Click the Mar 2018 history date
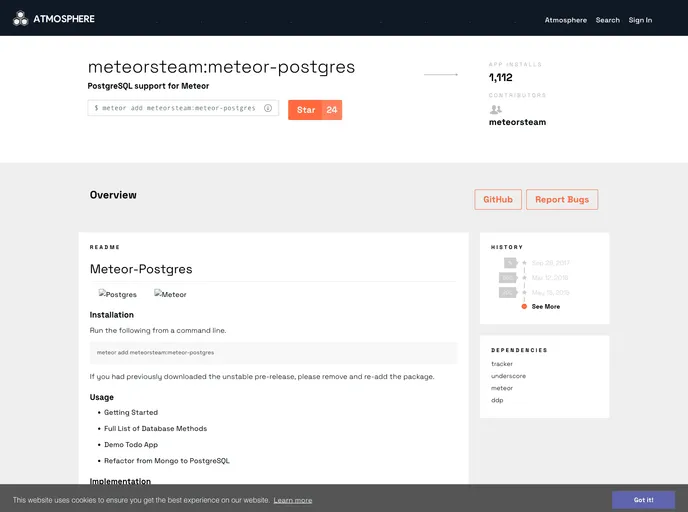688x512 pixels. tap(550, 278)
